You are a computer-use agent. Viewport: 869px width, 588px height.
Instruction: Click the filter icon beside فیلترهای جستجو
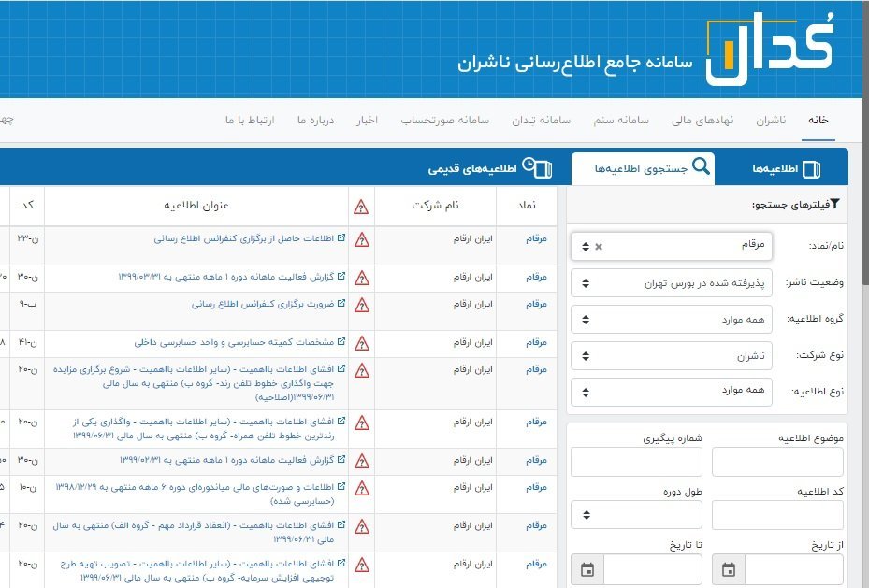click(x=835, y=205)
